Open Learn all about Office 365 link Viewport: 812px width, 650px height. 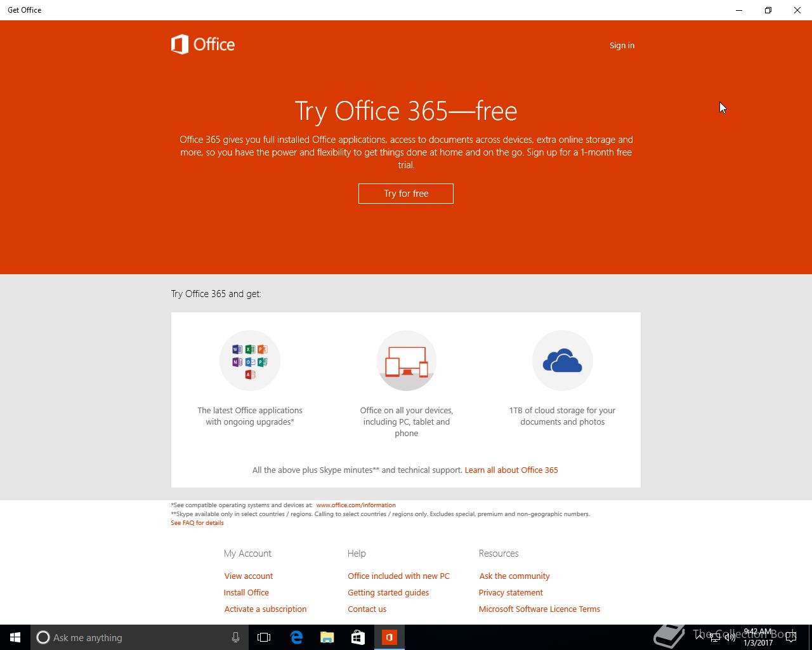[511, 470]
